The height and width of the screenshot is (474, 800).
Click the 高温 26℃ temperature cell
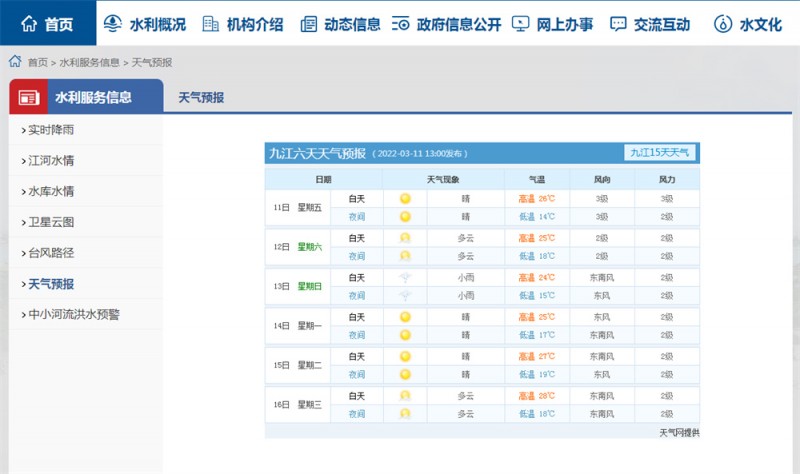point(537,198)
